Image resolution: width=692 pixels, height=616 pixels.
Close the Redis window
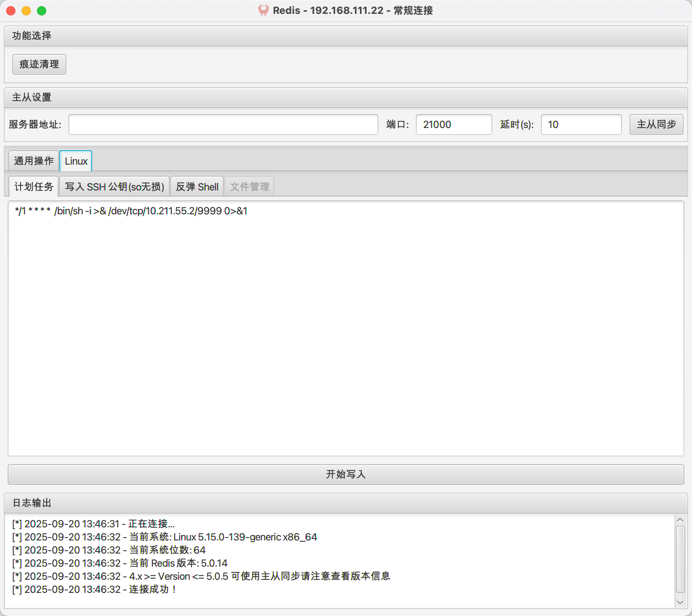[x=11, y=11]
